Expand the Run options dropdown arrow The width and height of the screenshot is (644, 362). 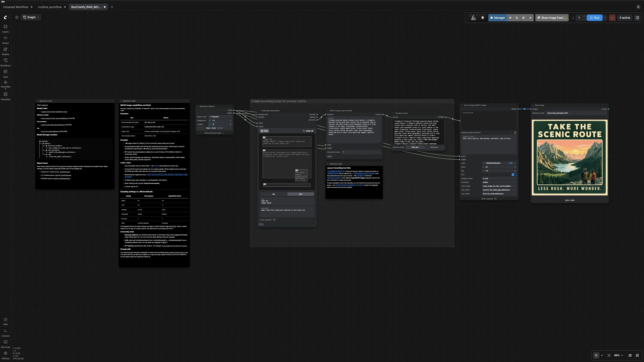[605, 18]
